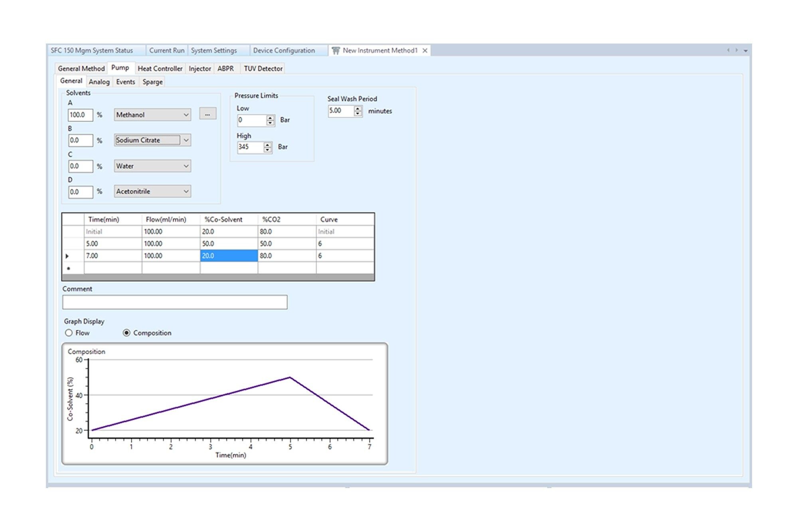Increase the Seal Wash Period
798x532 pixels.
click(358, 109)
